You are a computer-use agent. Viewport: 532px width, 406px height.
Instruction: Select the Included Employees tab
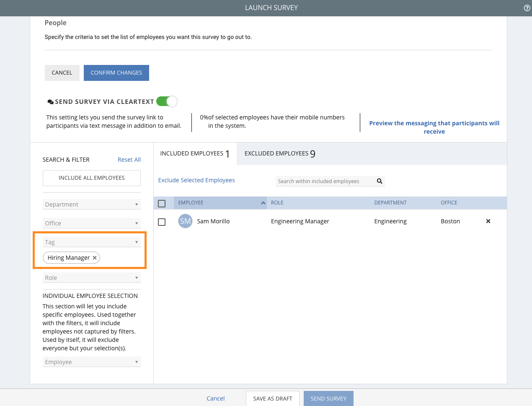(195, 154)
